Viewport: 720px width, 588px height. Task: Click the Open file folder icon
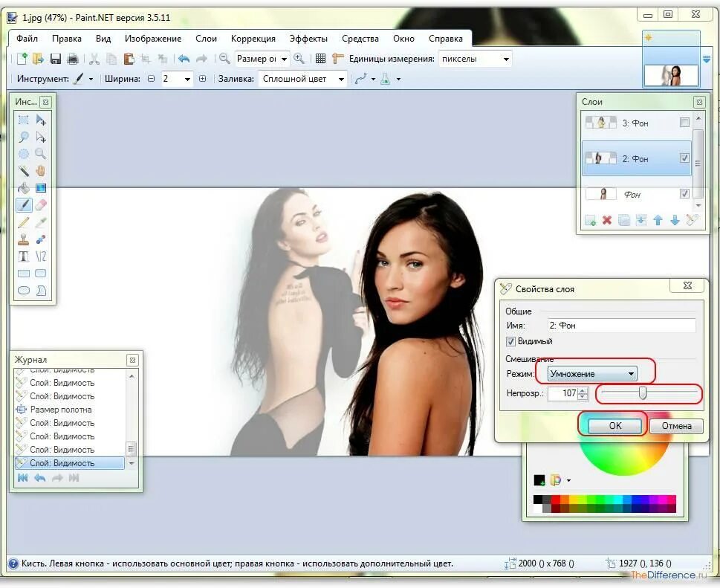38,59
